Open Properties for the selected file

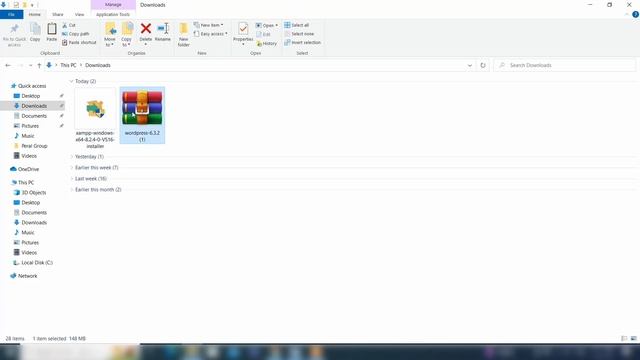point(243,33)
